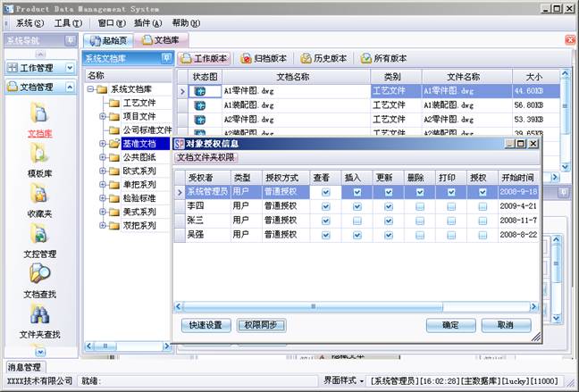Expand the 欧式系列 tree node
This screenshot has height=392, width=579.
[x=103, y=171]
